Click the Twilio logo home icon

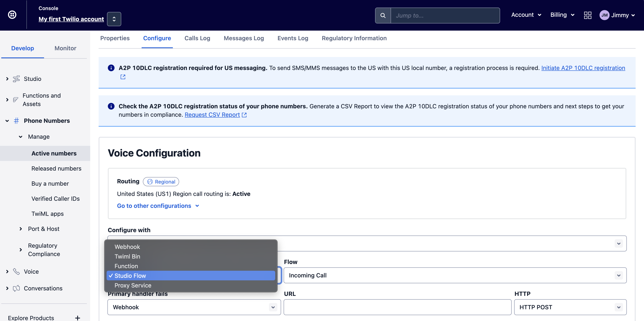[12, 15]
